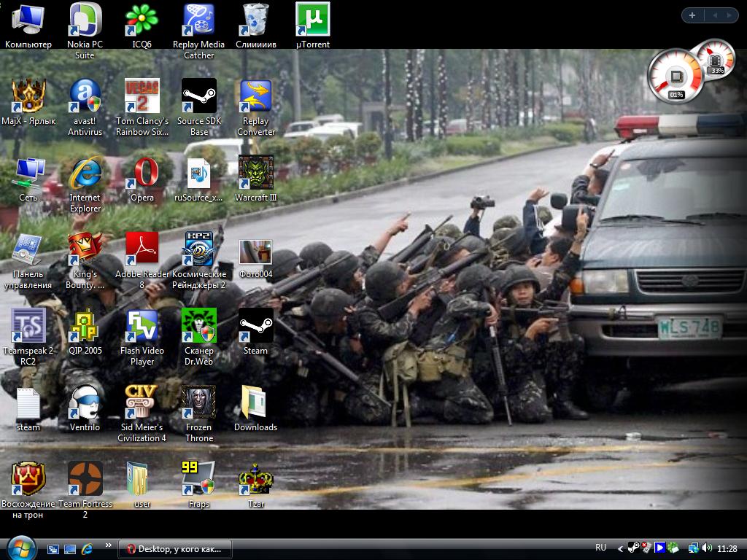Open the Downloads folder on desktop
This screenshot has height=560, width=747.
(255, 402)
